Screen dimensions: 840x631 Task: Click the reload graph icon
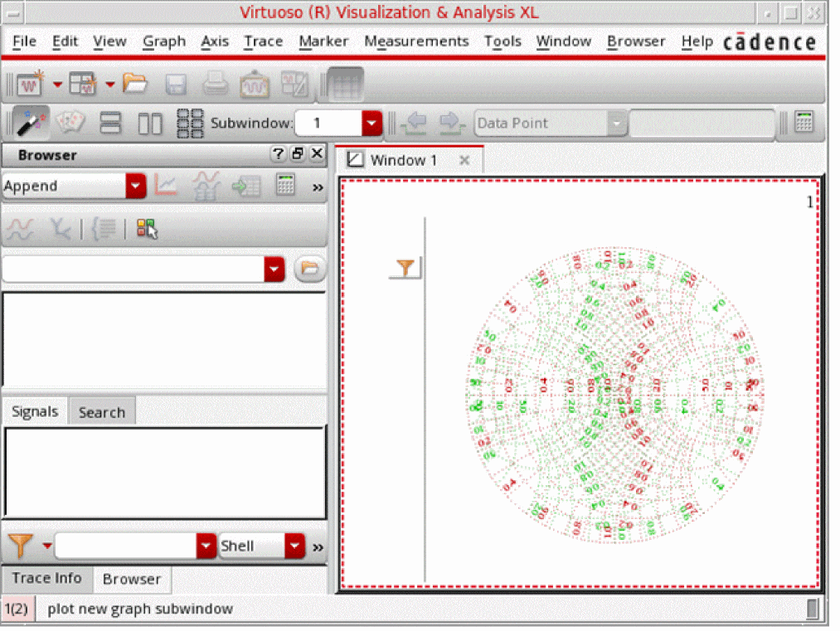click(x=294, y=84)
